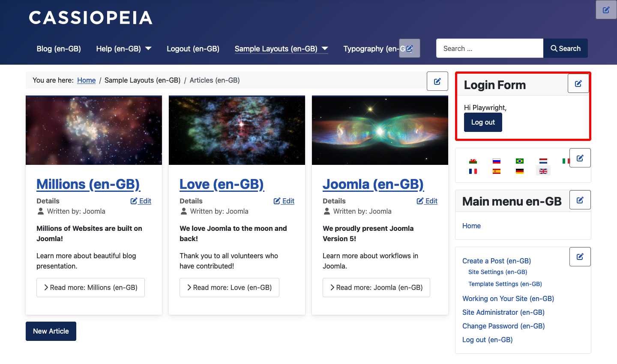Click the edit pencil overlapping Typography menu item

click(409, 48)
